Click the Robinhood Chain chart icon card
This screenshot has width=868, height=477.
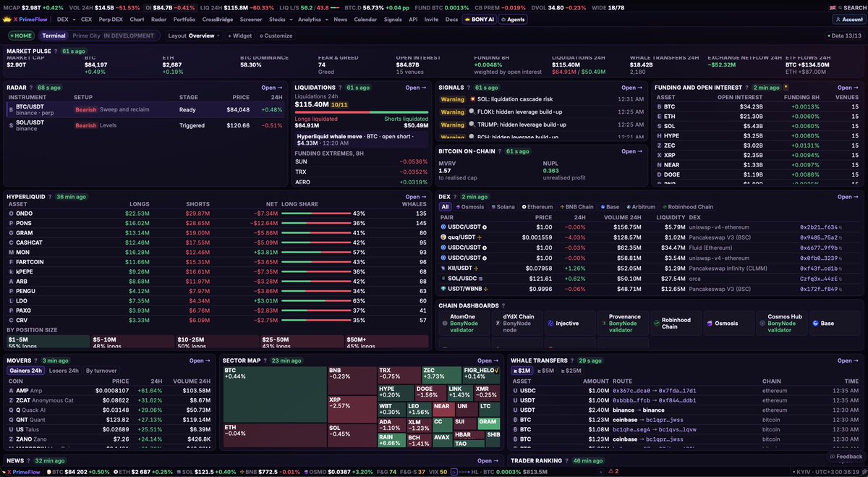coord(676,323)
